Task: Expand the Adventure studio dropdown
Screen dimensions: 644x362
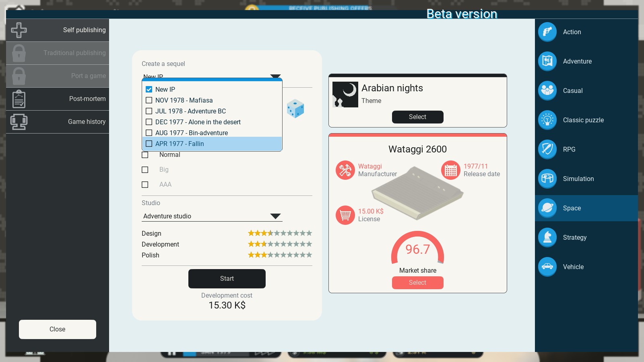Action: (275, 216)
